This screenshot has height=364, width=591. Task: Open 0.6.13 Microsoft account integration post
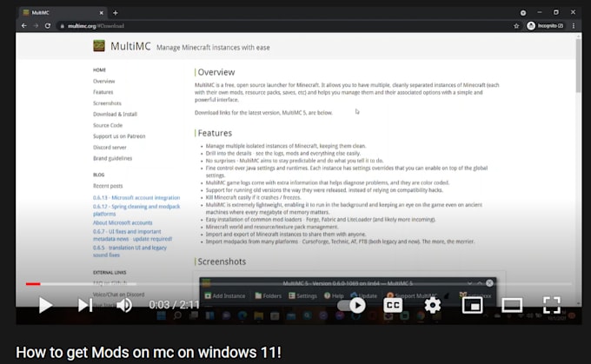[x=136, y=197]
